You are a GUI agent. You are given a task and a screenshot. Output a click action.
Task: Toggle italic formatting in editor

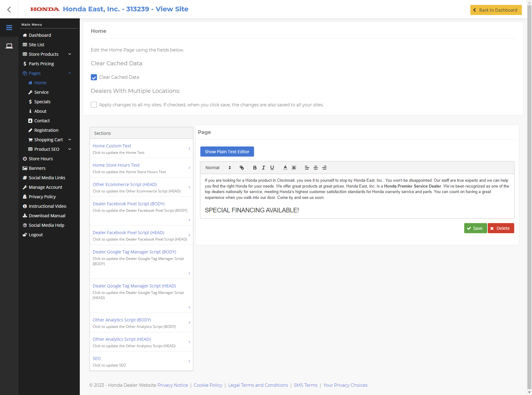(263, 168)
